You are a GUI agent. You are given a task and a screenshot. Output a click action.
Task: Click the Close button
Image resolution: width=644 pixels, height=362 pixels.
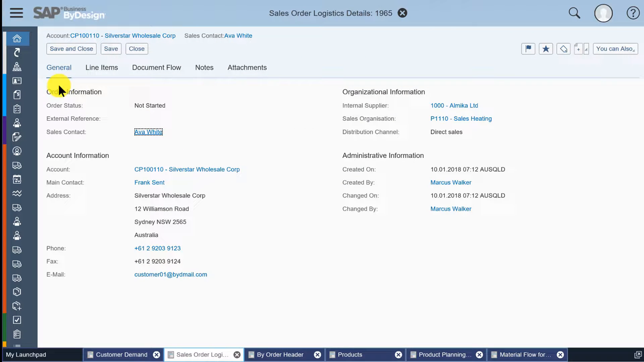(136, 49)
